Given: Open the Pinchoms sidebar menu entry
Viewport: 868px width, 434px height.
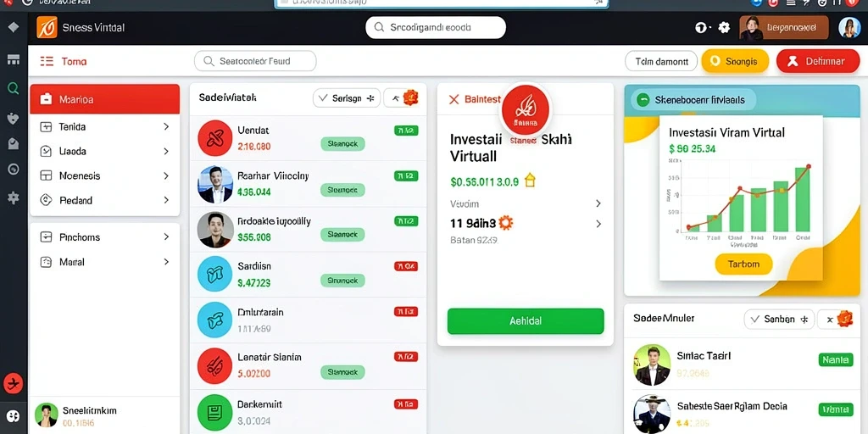Looking at the screenshot, I should [x=104, y=237].
